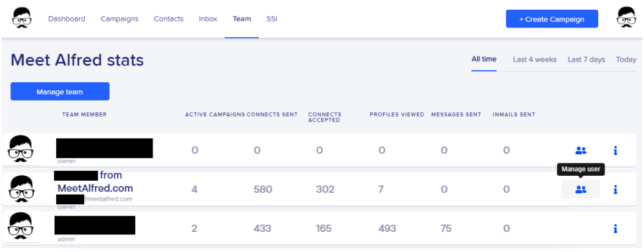The image size is (644, 252).
Task: Open the Contacts page
Action: (168, 19)
